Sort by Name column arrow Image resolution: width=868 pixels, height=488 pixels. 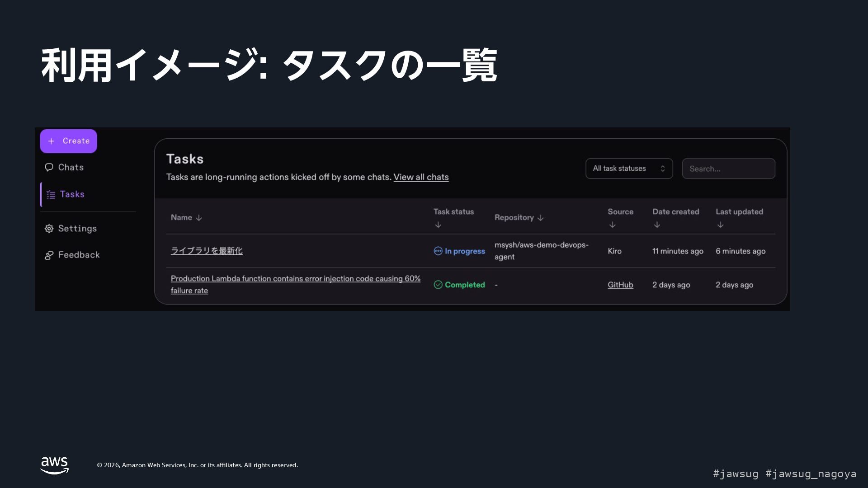click(x=199, y=218)
